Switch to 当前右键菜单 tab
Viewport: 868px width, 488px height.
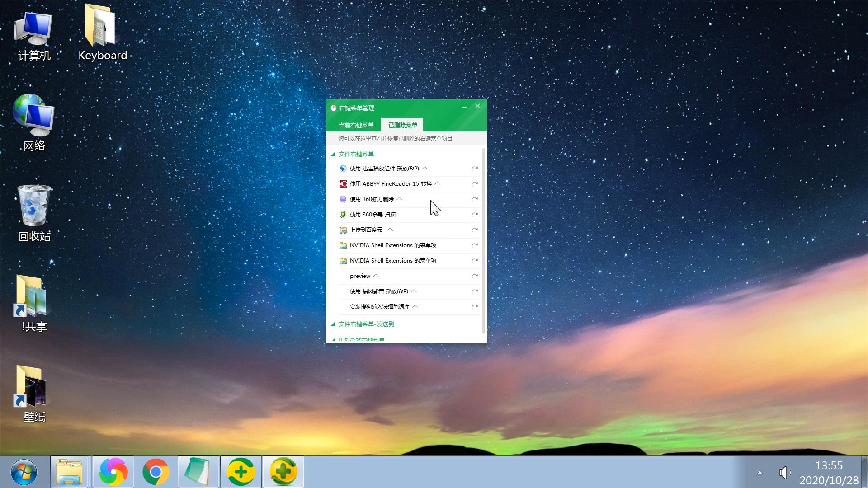point(356,125)
